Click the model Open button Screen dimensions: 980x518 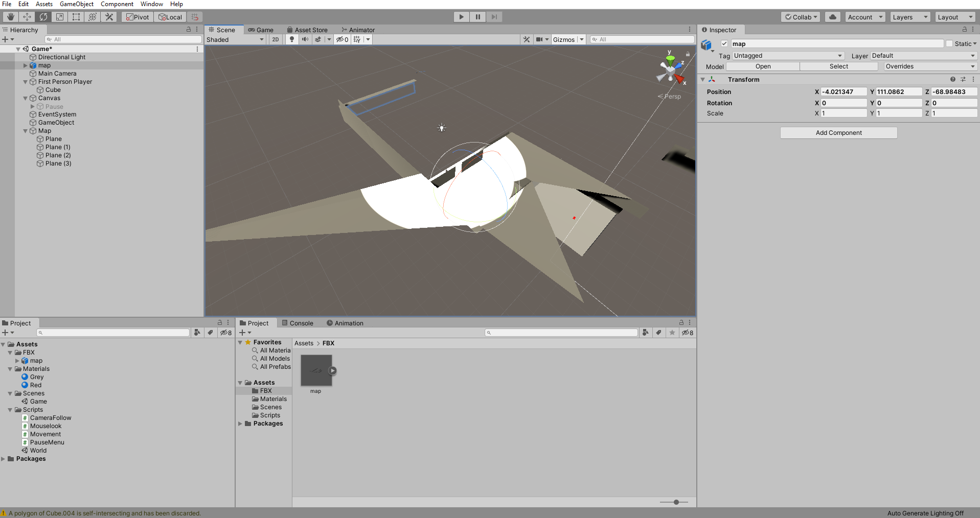tap(763, 66)
